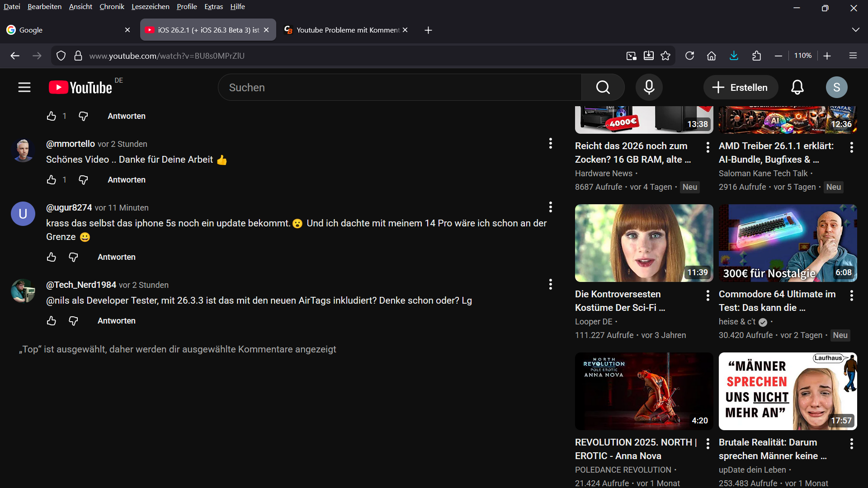
Task: Expand the list all tabs chevron
Action: pos(855,30)
